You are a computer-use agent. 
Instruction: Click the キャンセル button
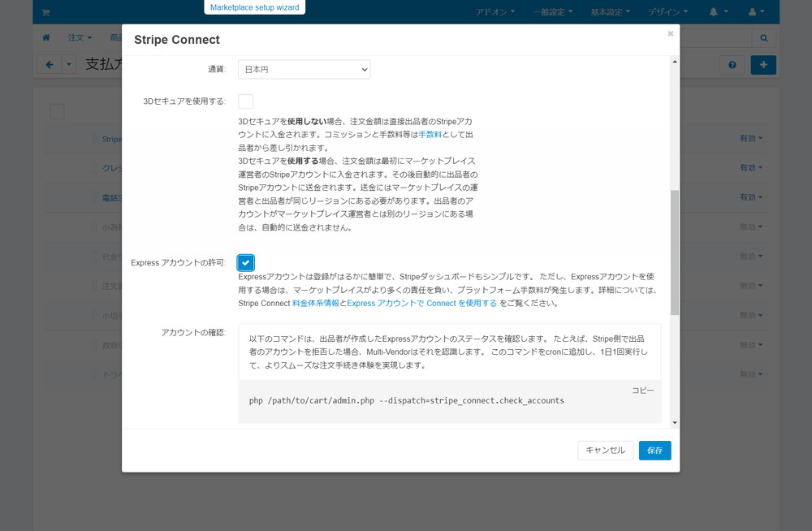tap(606, 450)
